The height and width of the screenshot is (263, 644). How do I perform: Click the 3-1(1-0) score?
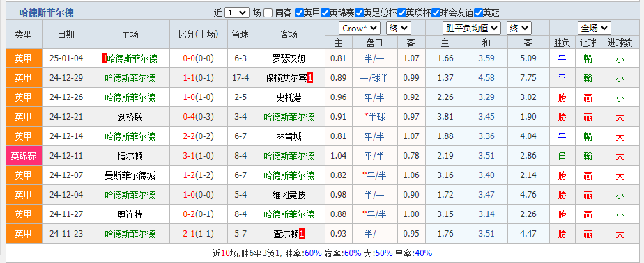tap(199, 156)
